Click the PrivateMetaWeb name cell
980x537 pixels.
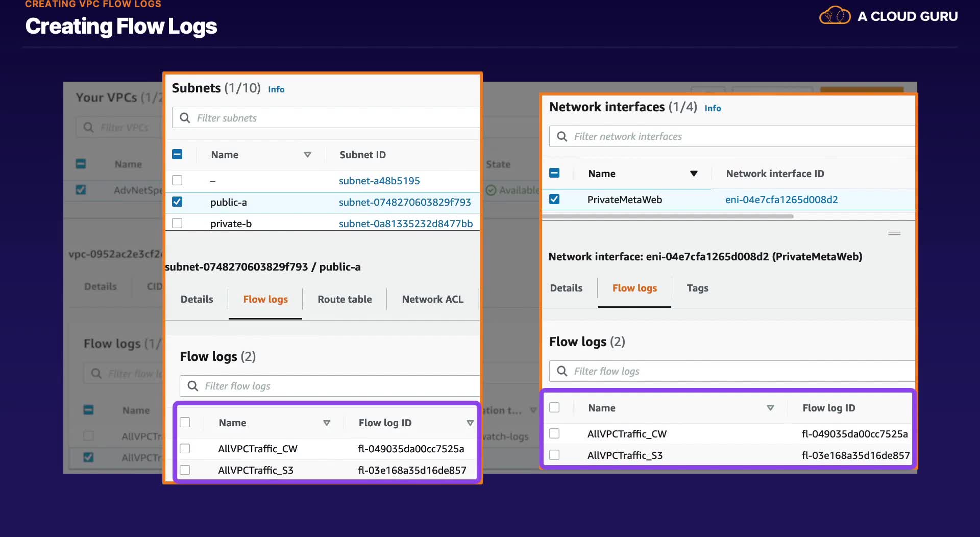point(624,200)
